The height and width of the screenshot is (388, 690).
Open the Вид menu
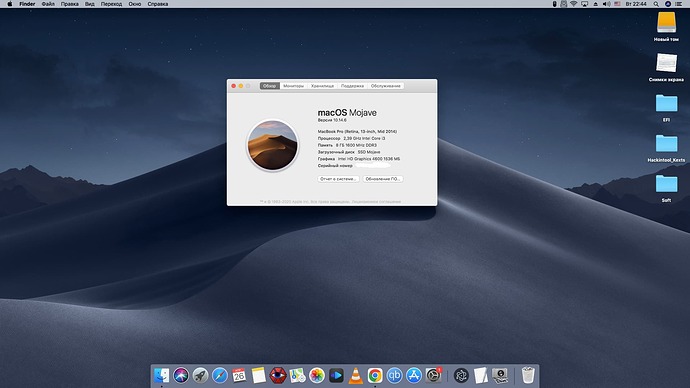(x=90, y=4)
